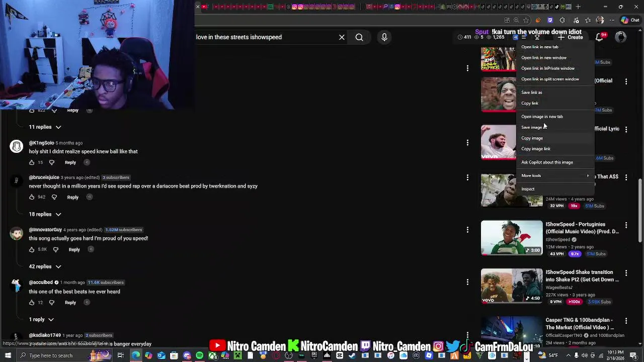The width and height of the screenshot is (644, 362).
Task: Open options for the Portuginies video
Action: (x=626, y=225)
